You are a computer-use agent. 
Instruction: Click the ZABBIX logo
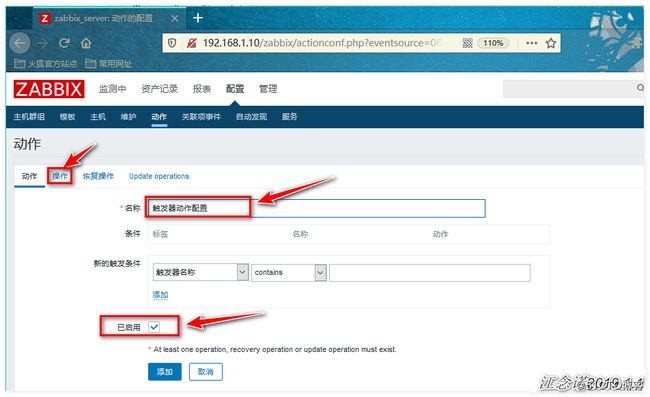coord(49,89)
